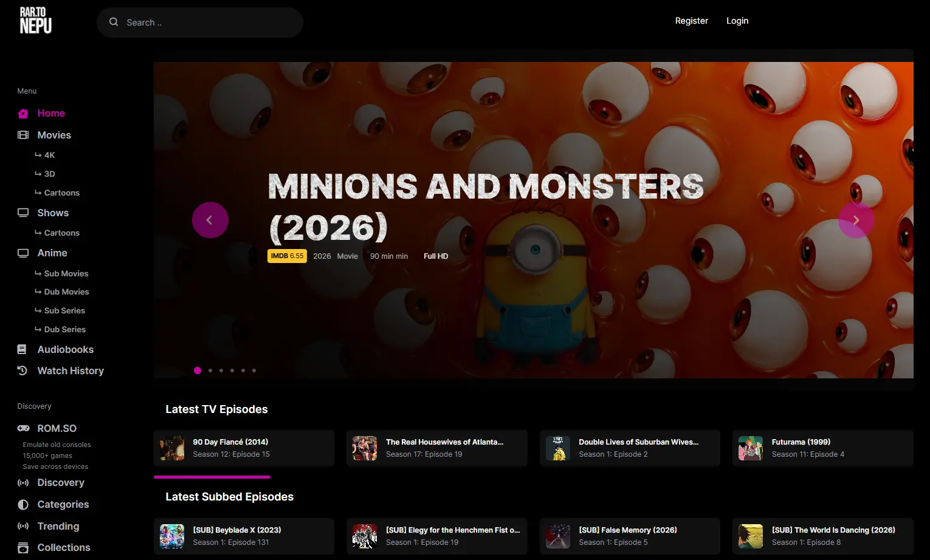Open [SUB] False Memory (2026) episode

(630, 536)
